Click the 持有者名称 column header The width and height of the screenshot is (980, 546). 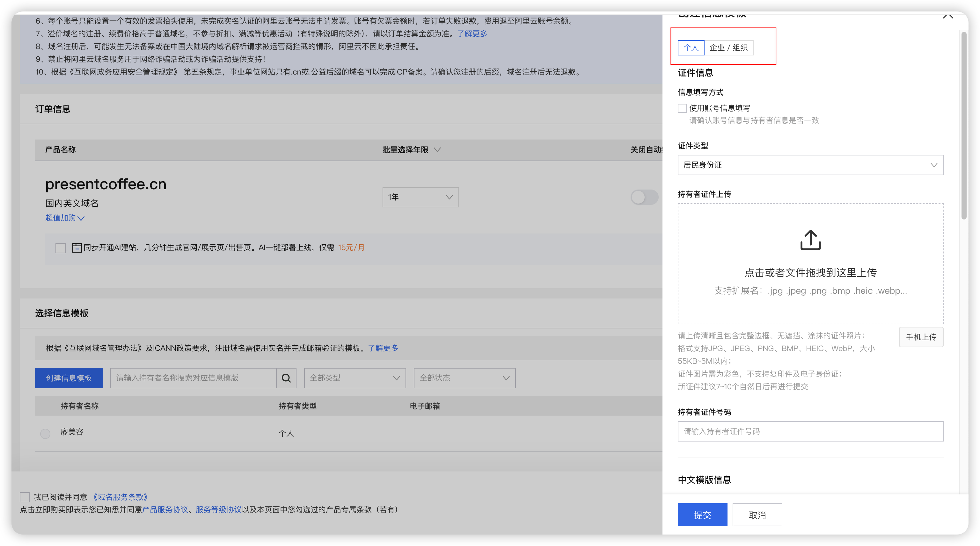(79, 406)
